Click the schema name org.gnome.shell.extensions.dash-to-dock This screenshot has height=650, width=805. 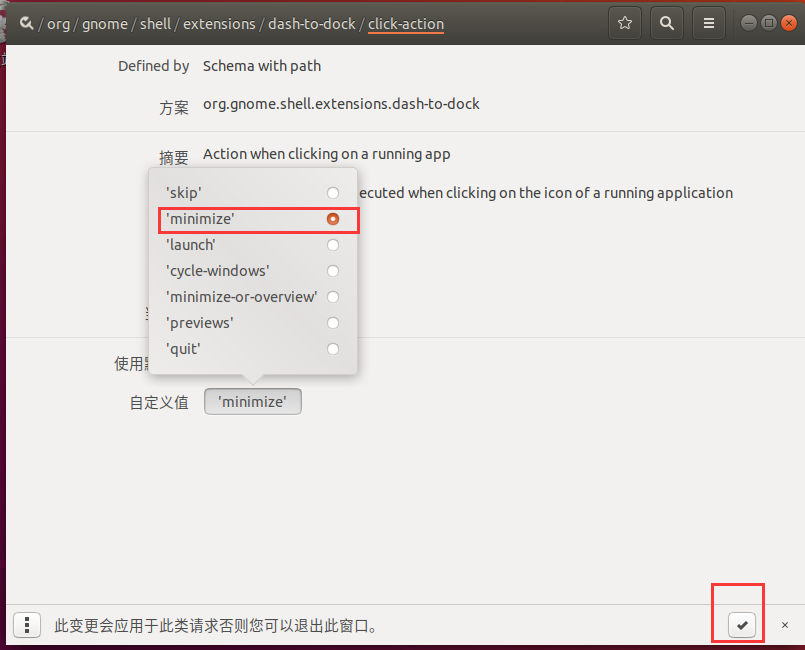coord(341,104)
